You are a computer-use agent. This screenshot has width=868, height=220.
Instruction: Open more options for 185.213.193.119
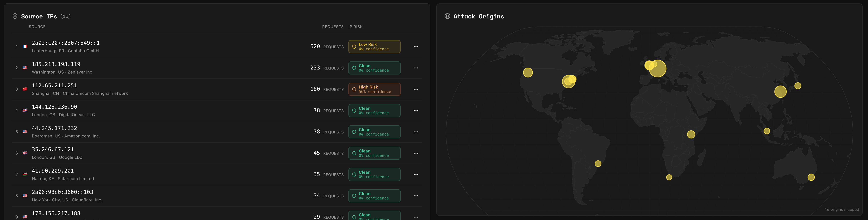(x=416, y=68)
